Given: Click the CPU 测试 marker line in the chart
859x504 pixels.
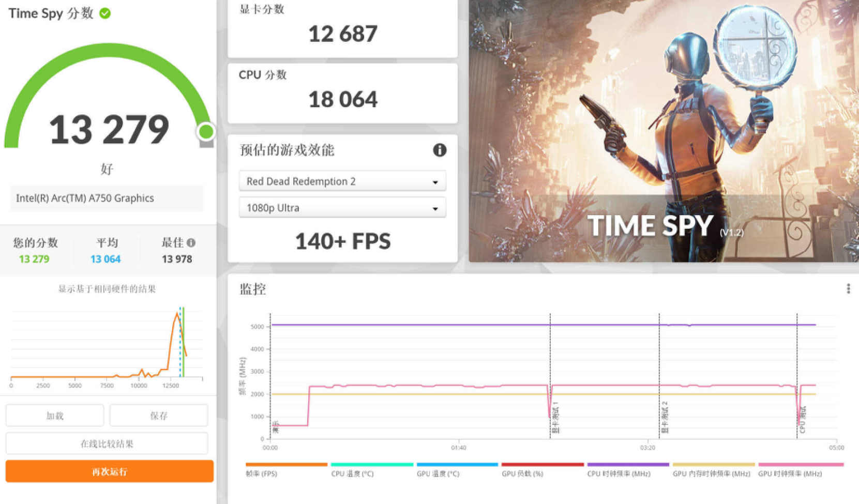Looking at the screenshot, I should click(797, 376).
